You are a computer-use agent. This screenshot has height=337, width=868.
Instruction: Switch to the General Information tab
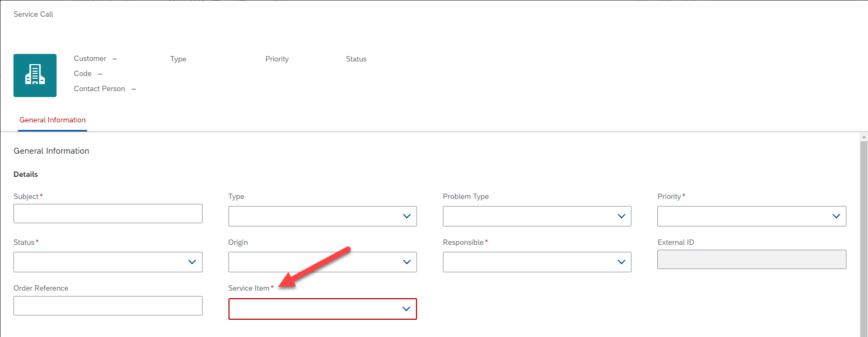(x=53, y=120)
